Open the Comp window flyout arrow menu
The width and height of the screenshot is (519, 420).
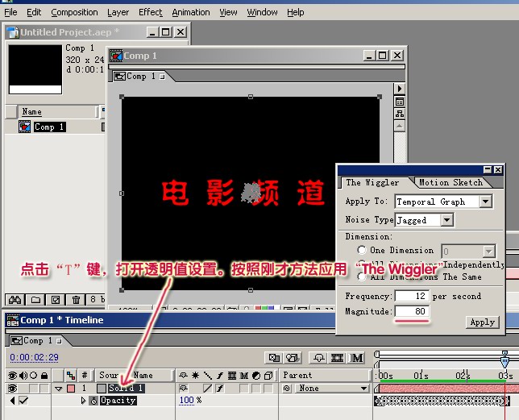click(400, 89)
